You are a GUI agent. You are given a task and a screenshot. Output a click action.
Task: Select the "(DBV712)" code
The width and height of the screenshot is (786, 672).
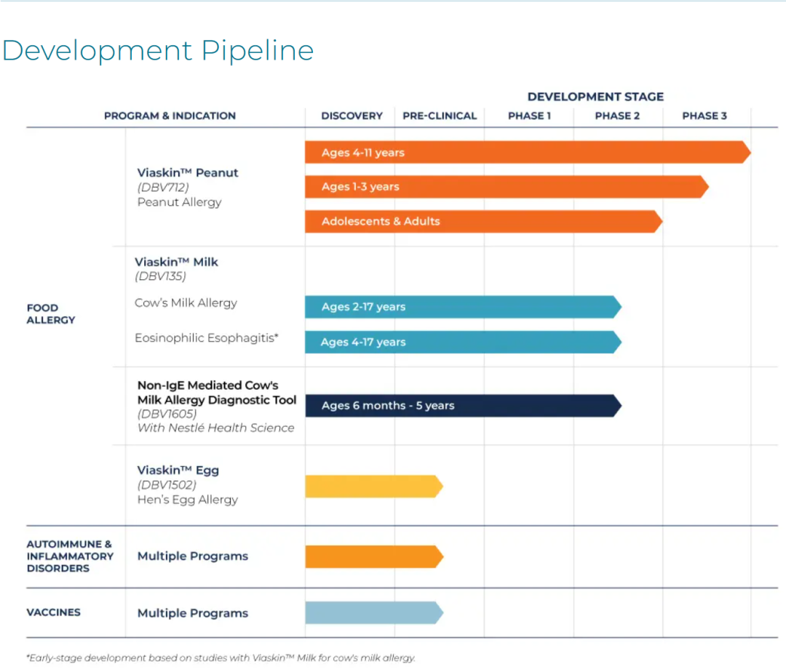point(164,188)
